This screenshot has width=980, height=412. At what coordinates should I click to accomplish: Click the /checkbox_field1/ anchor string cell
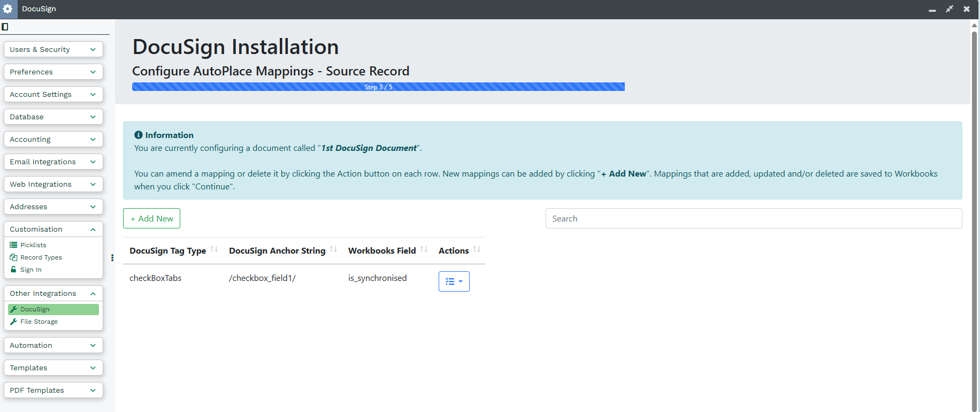(x=262, y=278)
